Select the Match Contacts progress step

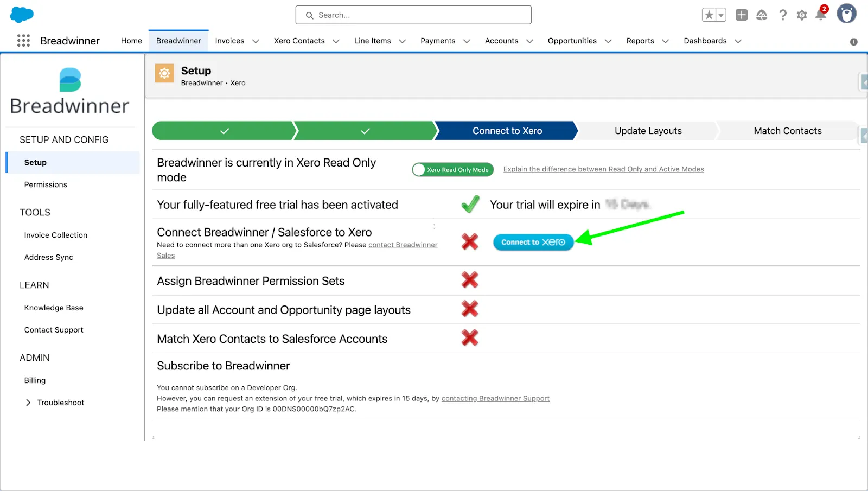788,131
